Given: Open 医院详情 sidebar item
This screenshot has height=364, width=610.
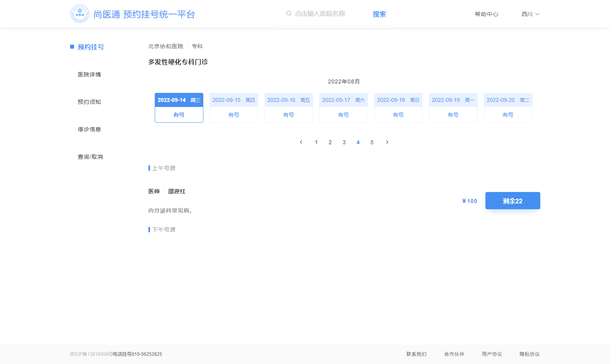Looking at the screenshot, I should [89, 74].
